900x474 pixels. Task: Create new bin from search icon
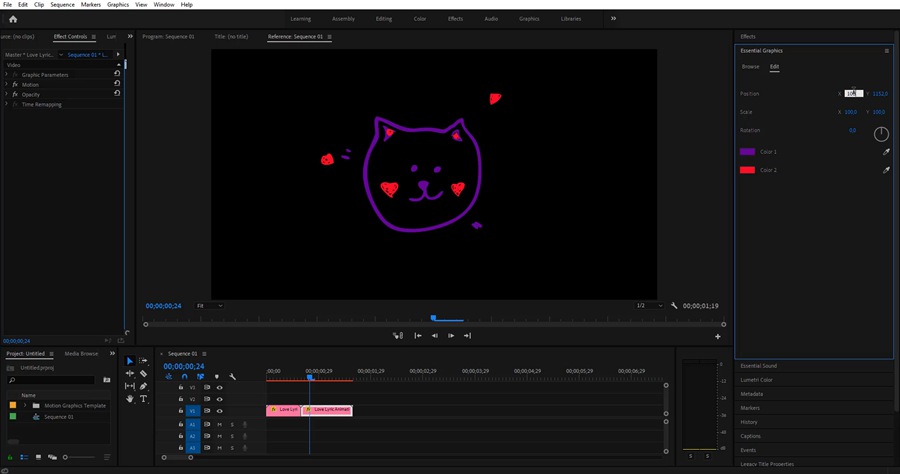[107, 380]
